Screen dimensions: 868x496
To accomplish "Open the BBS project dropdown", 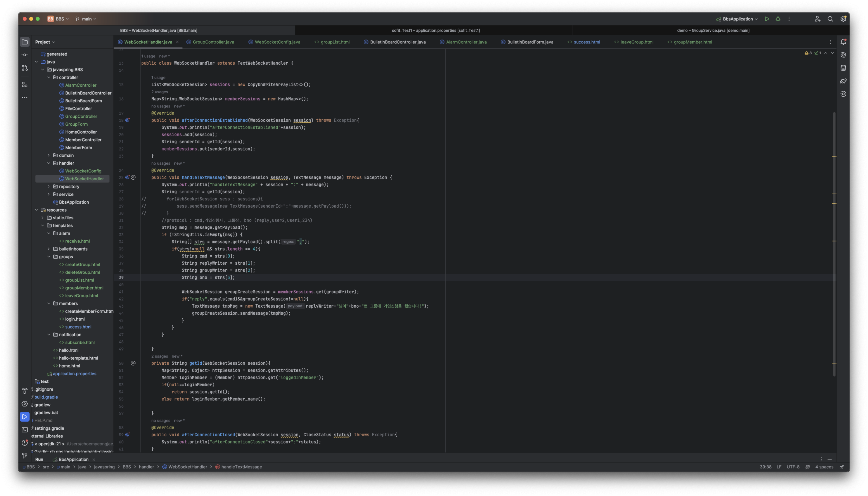I will pos(58,19).
